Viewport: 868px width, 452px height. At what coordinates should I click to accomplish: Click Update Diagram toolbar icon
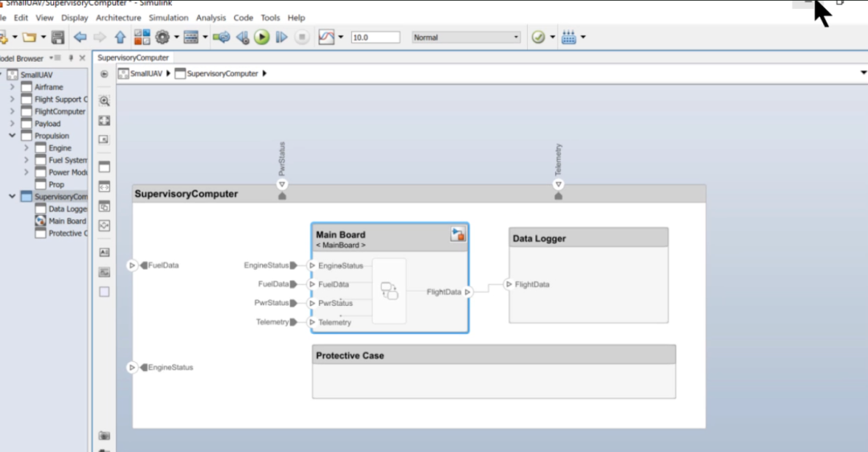222,37
